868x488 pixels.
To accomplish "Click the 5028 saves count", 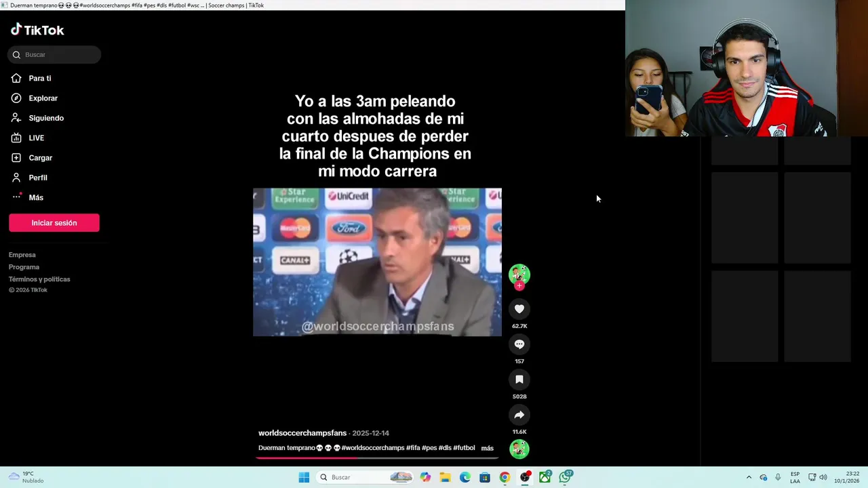I will tap(519, 396).
